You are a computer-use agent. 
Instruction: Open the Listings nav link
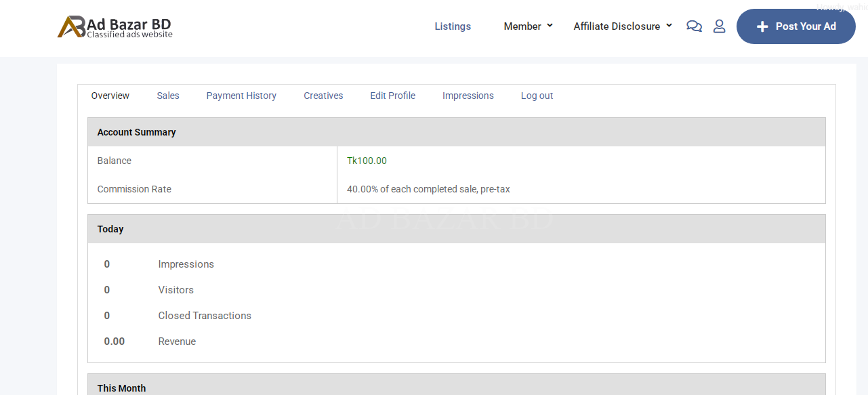(x=453, y=26)
